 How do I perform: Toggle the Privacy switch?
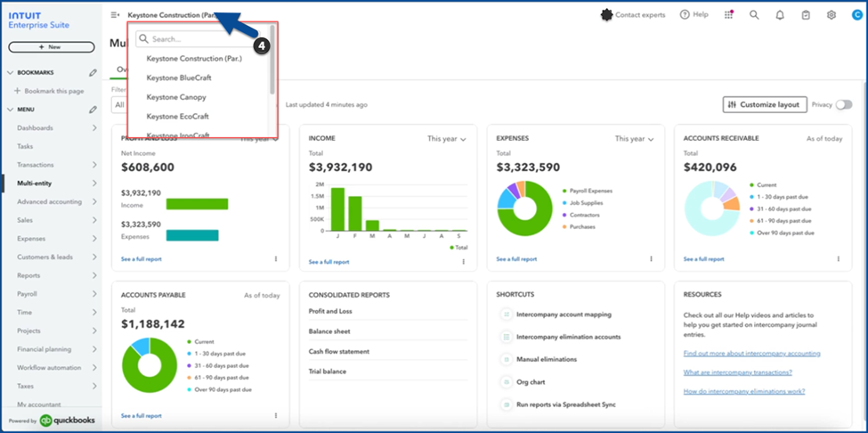pos(844,104)
